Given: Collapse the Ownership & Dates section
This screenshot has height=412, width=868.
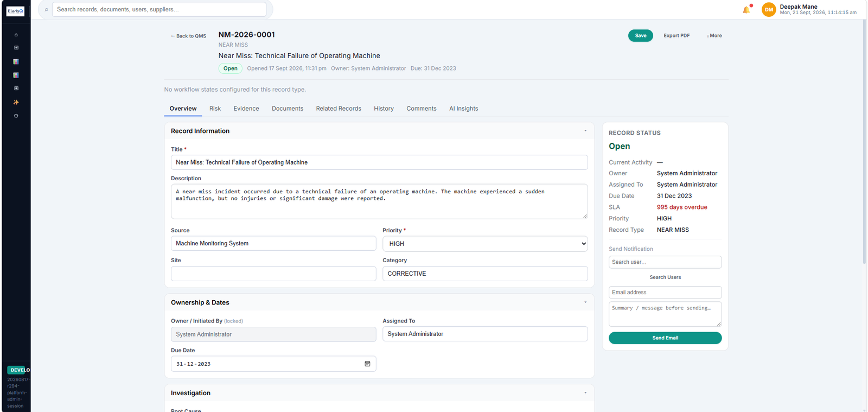Looking at the screenshot, I should coord(585,302).
